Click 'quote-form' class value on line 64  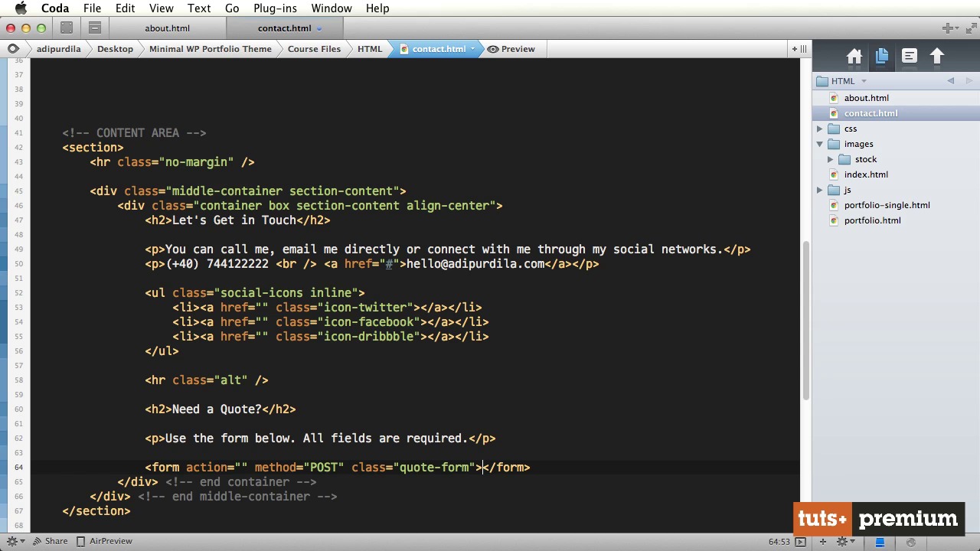tap(434, 468)
